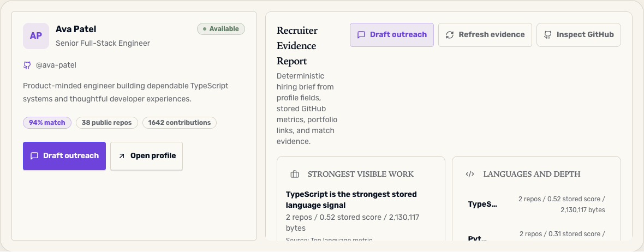644x252 pixels.
Task: Click the circular refresh arrows icon
Action: tap(450, 35)
